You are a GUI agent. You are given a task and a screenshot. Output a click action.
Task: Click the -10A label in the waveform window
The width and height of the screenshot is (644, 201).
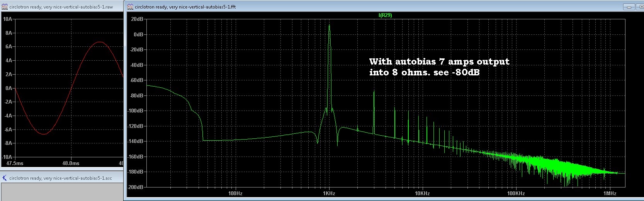7,157
